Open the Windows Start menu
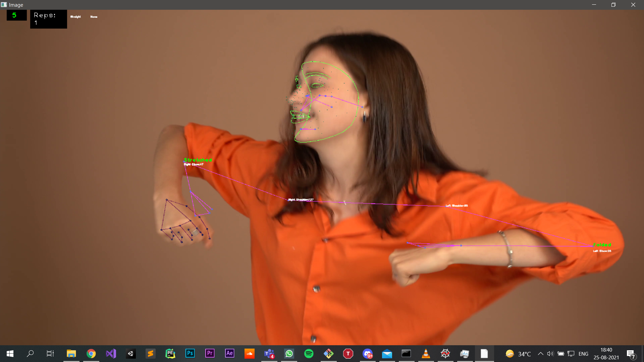Viewport: 644px width, 362px height. pos(10,353)
